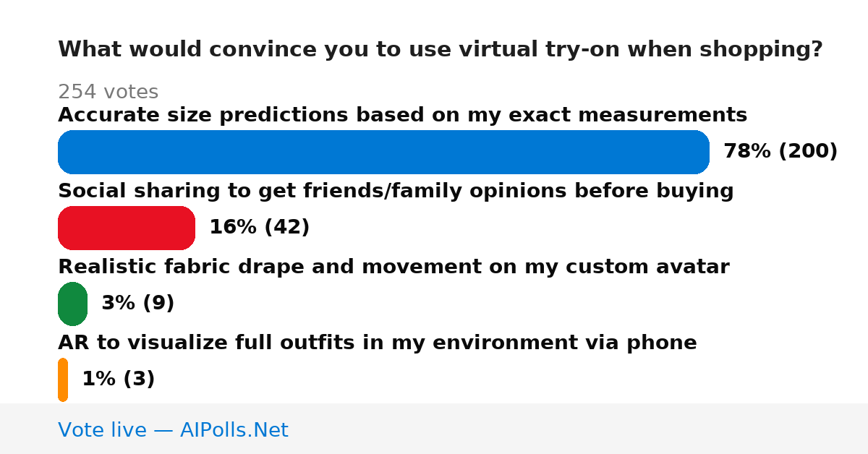The image size is (868, 454).
Task: Click the poll question heading about virtual try-on
Action: (x=440, y=49)
